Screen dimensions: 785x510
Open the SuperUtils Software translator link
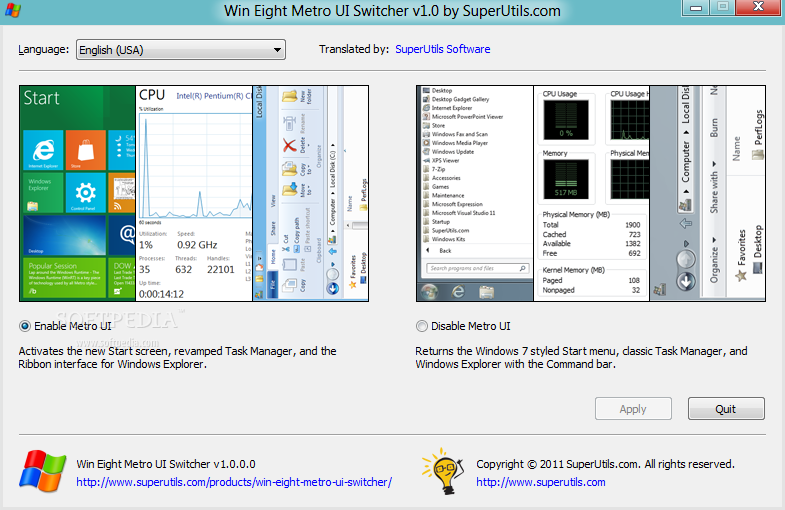[x=443, y=49]
